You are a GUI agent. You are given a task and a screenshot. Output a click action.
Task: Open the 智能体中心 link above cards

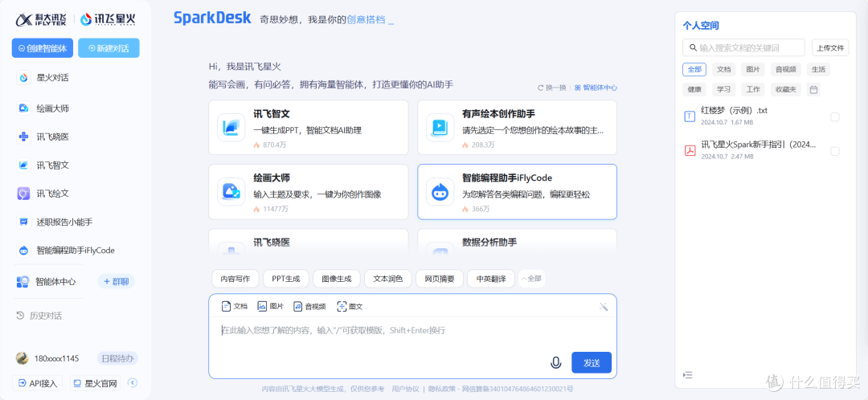pyautogui.click(x=596, y=88)
